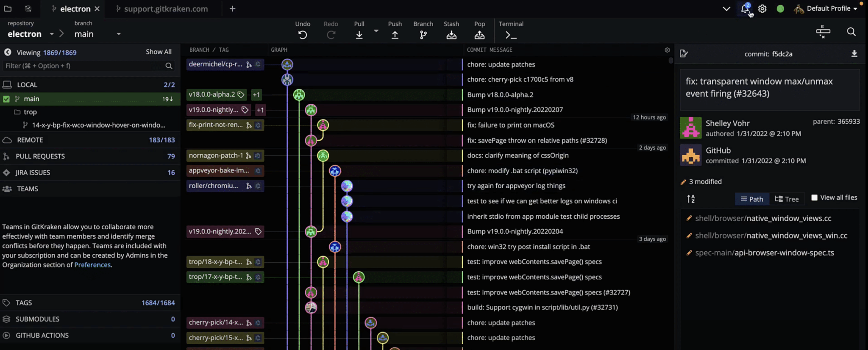Click the tag icon next to v18.0.0-alpha.2
This screenshot has width=868, height=350.
241,94
